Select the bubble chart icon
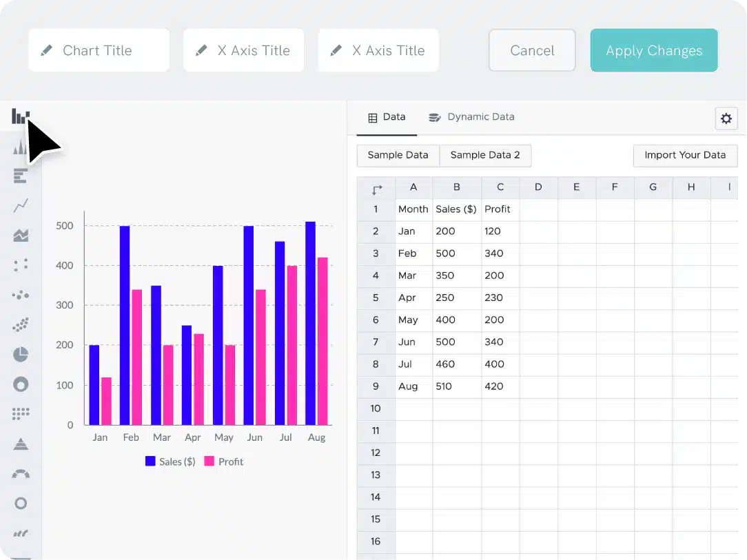 21,295
